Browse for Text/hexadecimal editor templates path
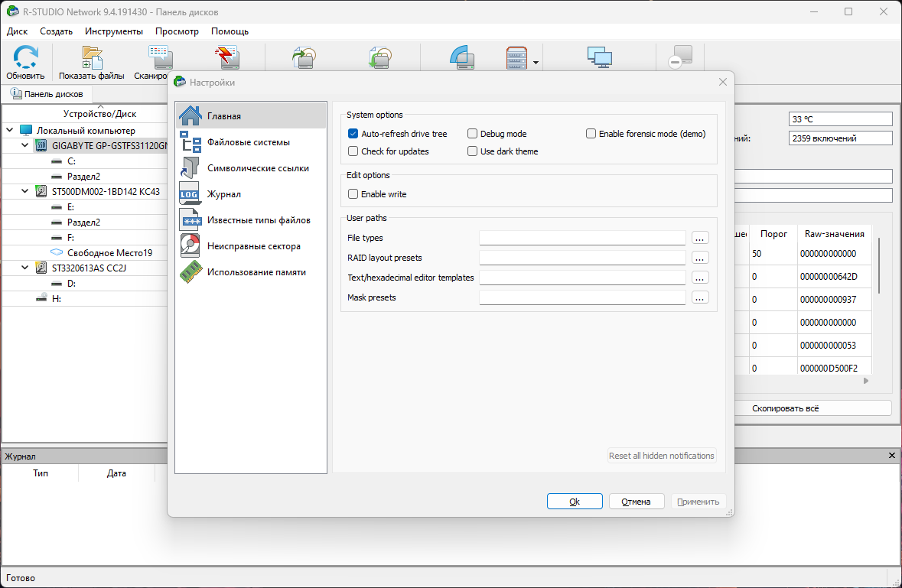 tap(699, 278)
